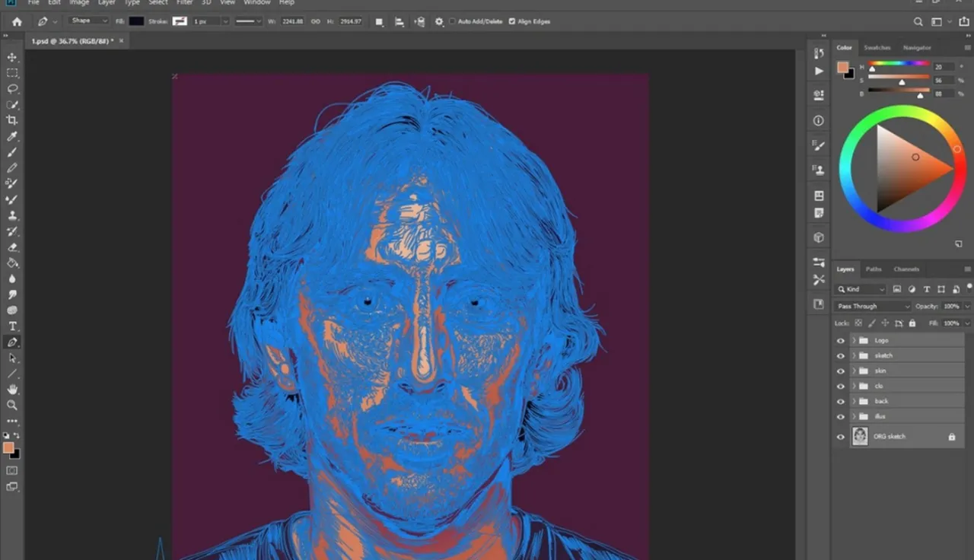Viewport: 974px width, 560px height.
Task: Hide the sketch layer group
Action: (841, 356)
